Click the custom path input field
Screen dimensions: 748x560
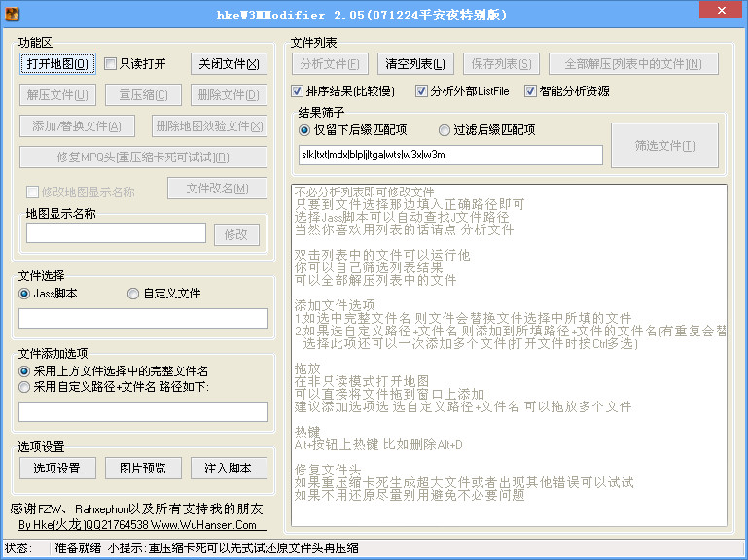[x=143, y=411]
